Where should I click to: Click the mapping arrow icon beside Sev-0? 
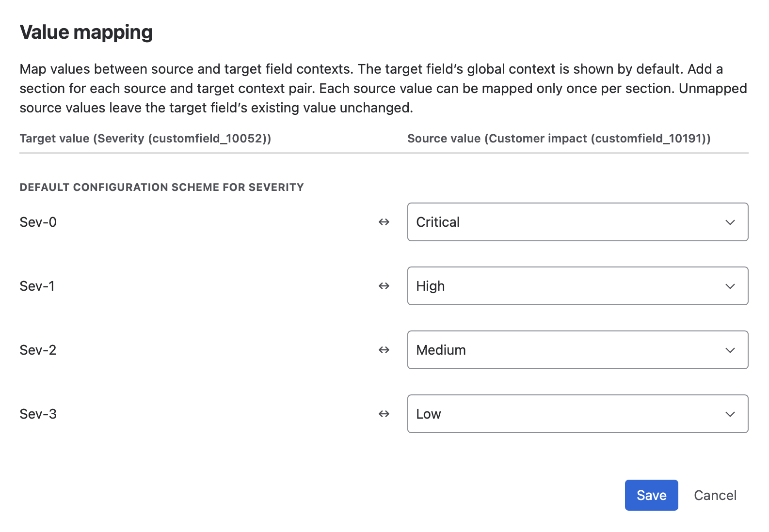point(384,222)
